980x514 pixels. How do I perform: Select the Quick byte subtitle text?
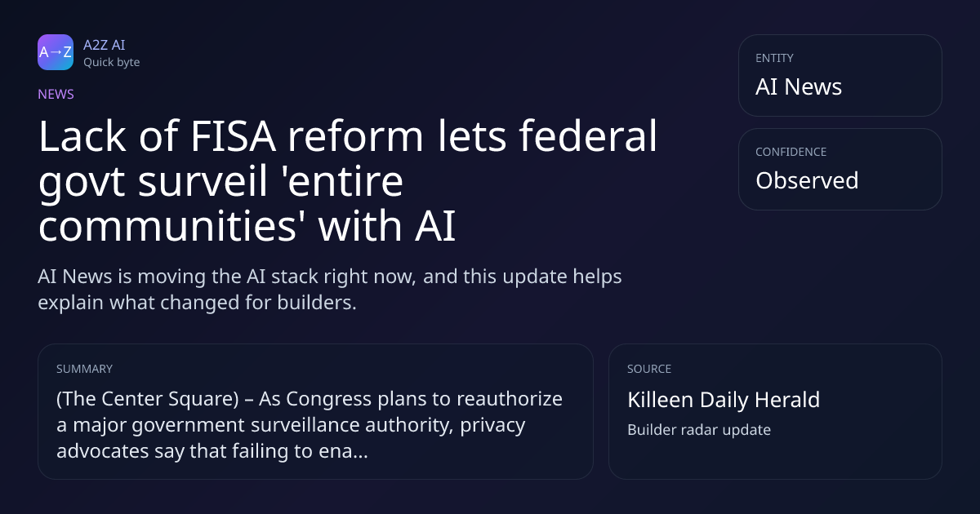coord(111,62)
